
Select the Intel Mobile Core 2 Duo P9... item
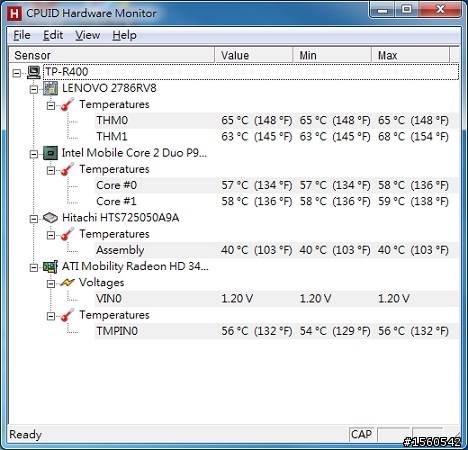[x=134, y=153]
